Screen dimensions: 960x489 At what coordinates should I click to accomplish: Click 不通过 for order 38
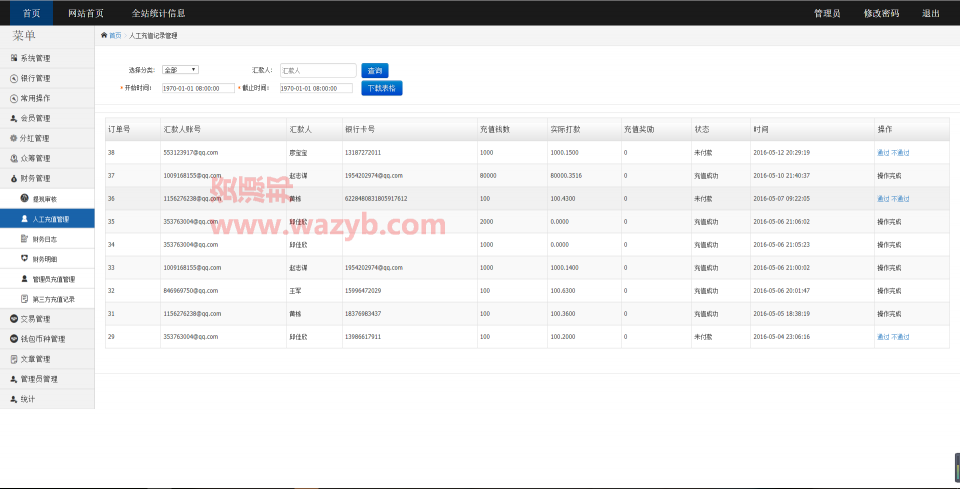[x=900, y=153]
